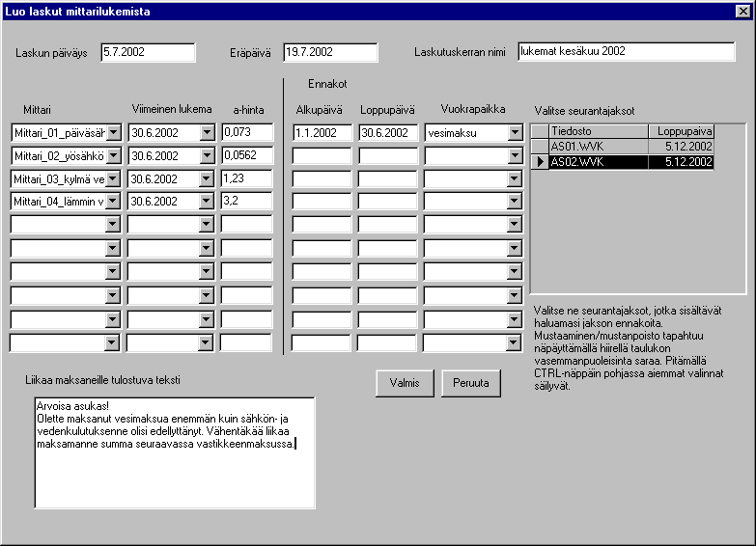The height and width of the screenshot is (546, 756).
Task: Expand the vesimaksu Vuokrapaikka dropdown
Action: (x=515, y=132)
